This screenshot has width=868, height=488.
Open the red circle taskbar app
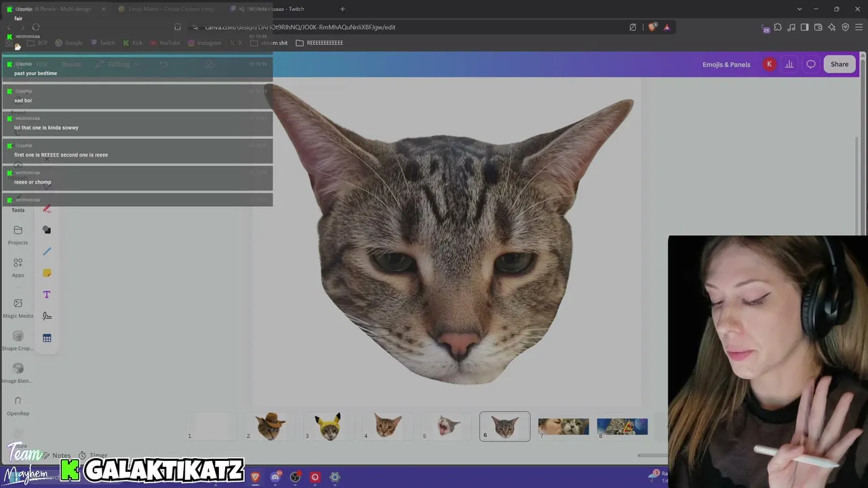coord(315,477)
